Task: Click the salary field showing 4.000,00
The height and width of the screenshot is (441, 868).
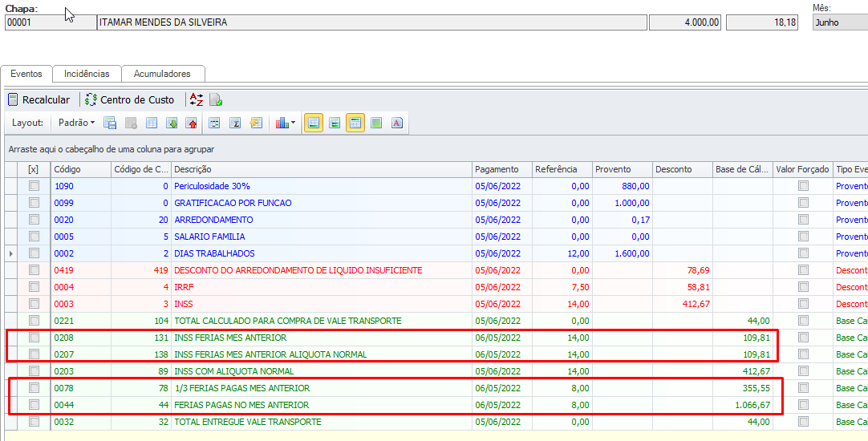Action: [686, 22]
